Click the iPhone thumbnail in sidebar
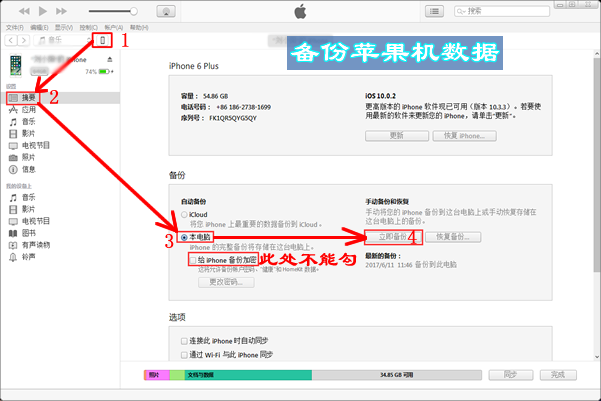601x401 pixels. (x=16, y=66)
